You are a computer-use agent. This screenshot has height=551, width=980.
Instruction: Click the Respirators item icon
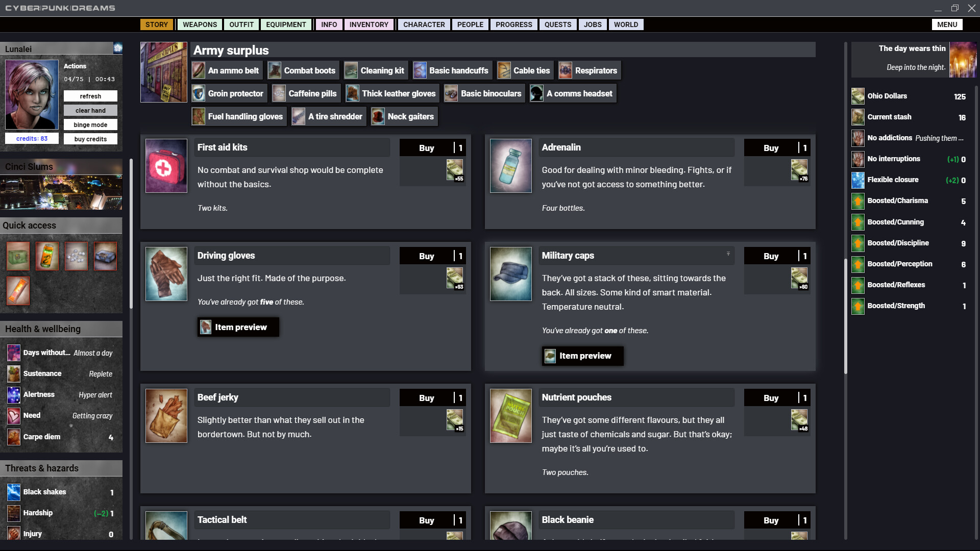565,70
